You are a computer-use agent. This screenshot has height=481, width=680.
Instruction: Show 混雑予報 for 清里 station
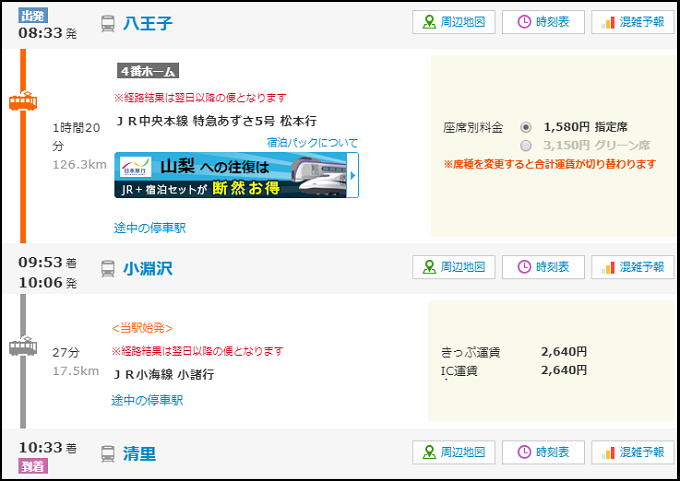click(x=632, y=453)
